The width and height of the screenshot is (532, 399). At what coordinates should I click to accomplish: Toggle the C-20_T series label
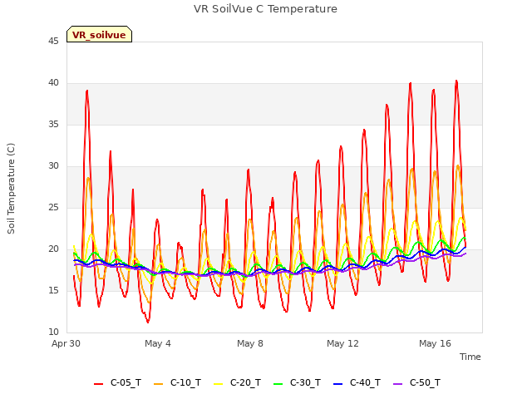point(246,382)
